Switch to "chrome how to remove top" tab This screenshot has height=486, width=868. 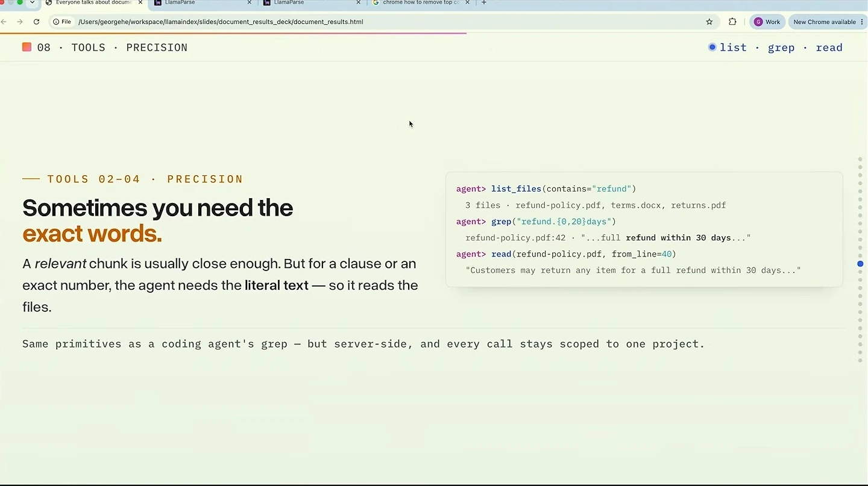[x=421, y=3]
